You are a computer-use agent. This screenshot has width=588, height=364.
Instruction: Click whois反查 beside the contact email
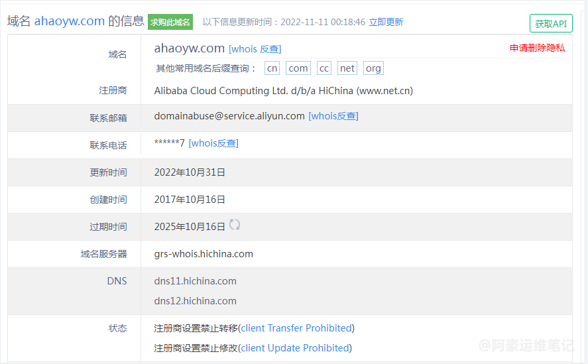[333, 116]
